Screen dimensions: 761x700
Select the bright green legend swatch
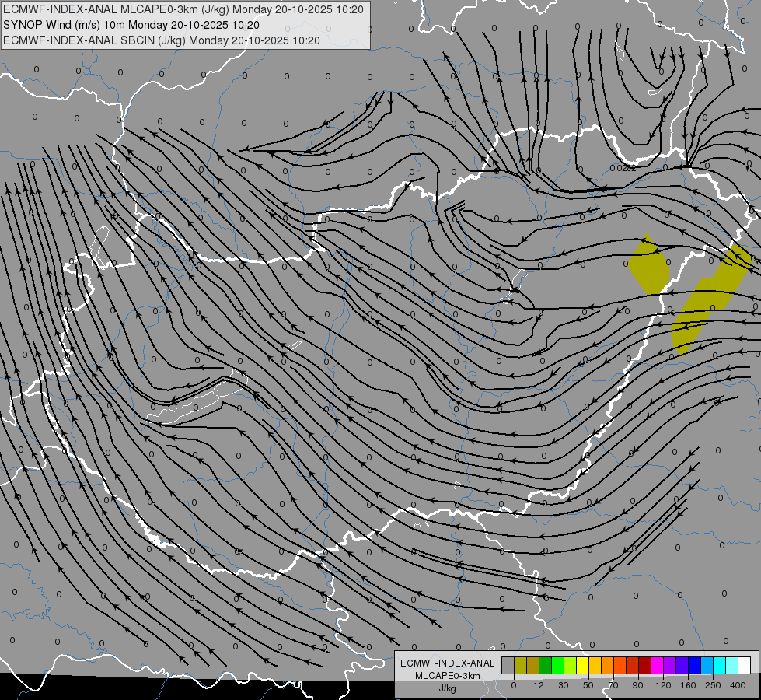click(x=557, y=665)
